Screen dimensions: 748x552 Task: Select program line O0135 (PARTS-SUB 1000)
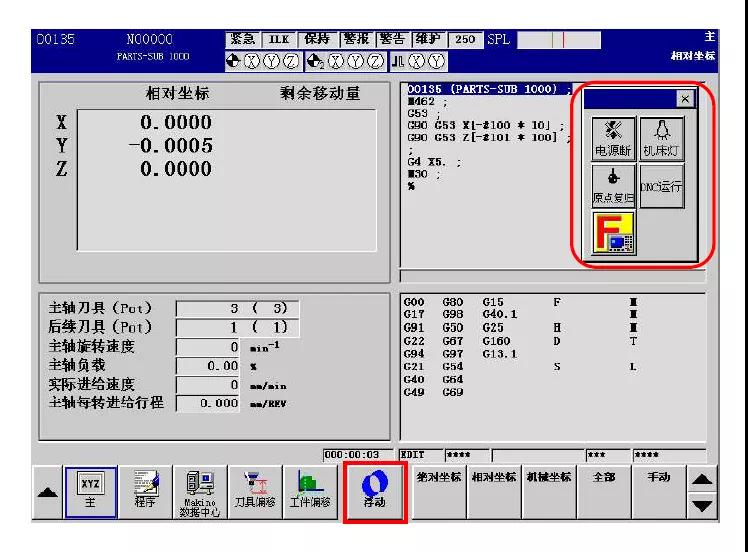[x=489, y=89]
